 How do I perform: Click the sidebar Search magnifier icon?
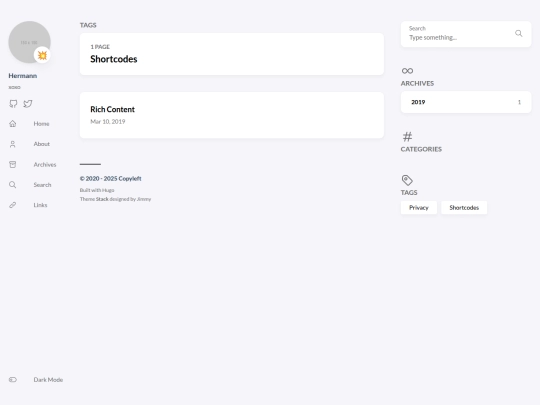(x=13, y=185)
